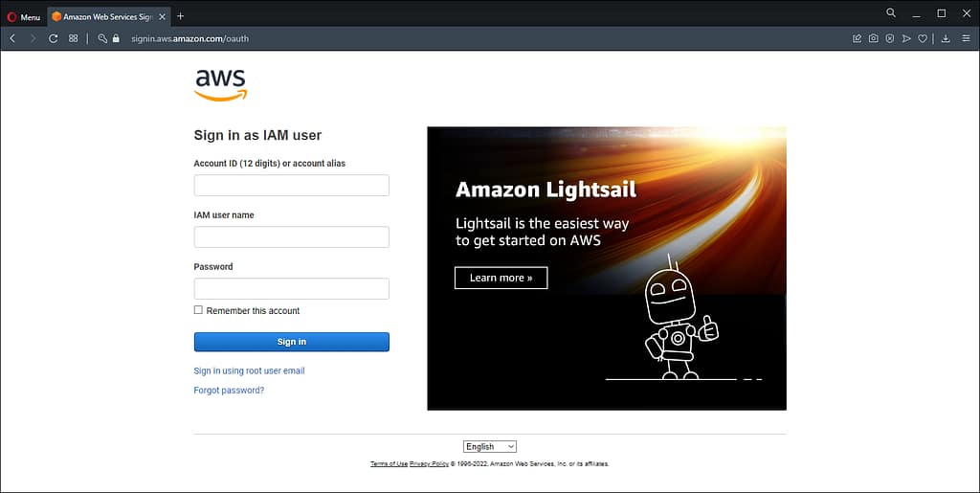The width and height of the screenshot is (980, 493).
Task: Open the Easy Setup sidebar icon
Action: 966,38
